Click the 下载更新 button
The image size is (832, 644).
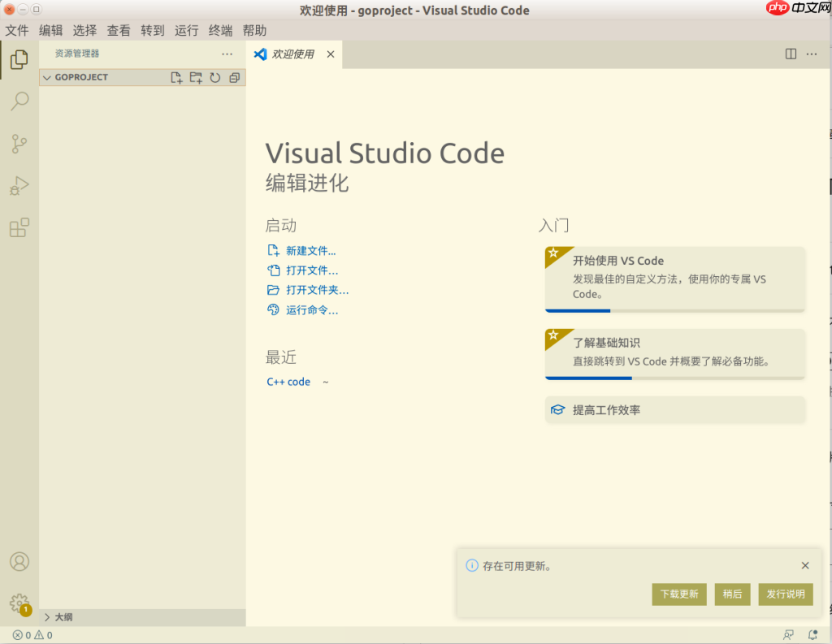(x=679, y=594)
